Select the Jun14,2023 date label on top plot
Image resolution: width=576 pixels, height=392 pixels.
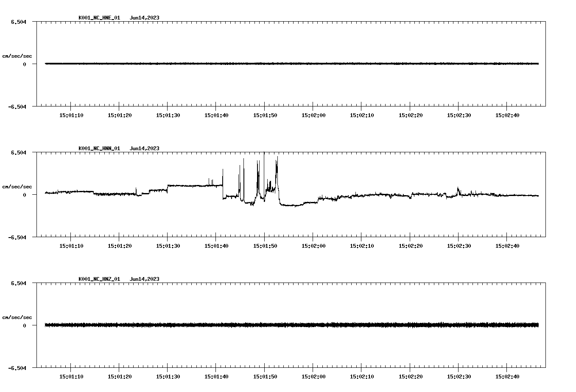click(x=145, y=18)
